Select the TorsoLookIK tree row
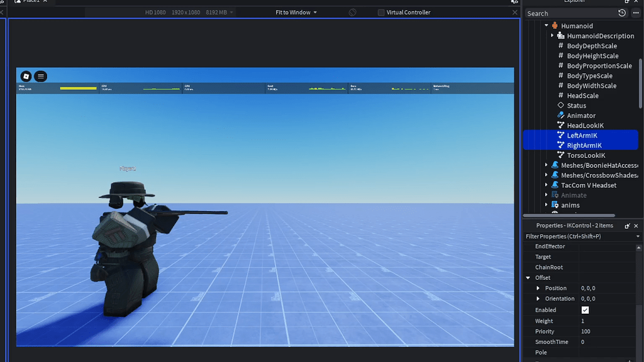This screenshot has height=362, width=644. (580, 155)
